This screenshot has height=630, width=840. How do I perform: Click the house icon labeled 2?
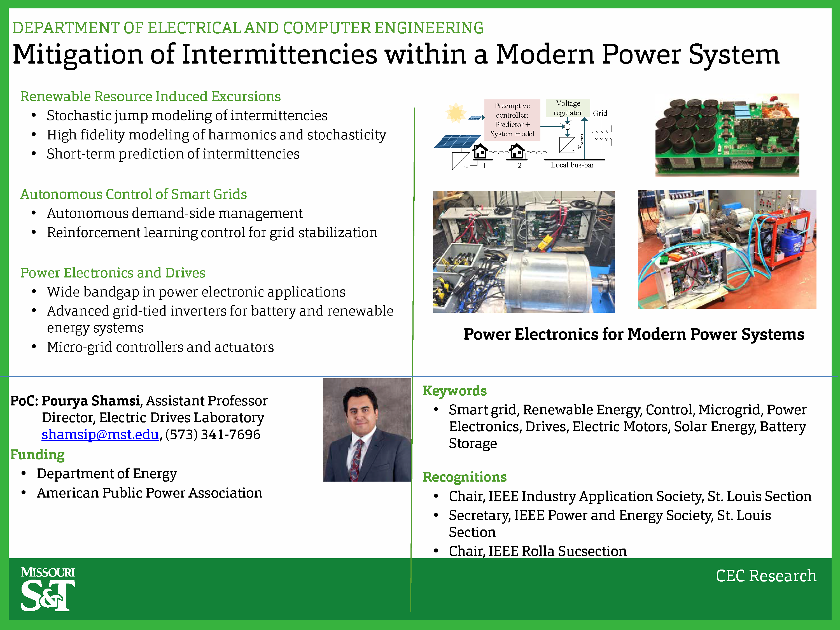pos(517,151)
